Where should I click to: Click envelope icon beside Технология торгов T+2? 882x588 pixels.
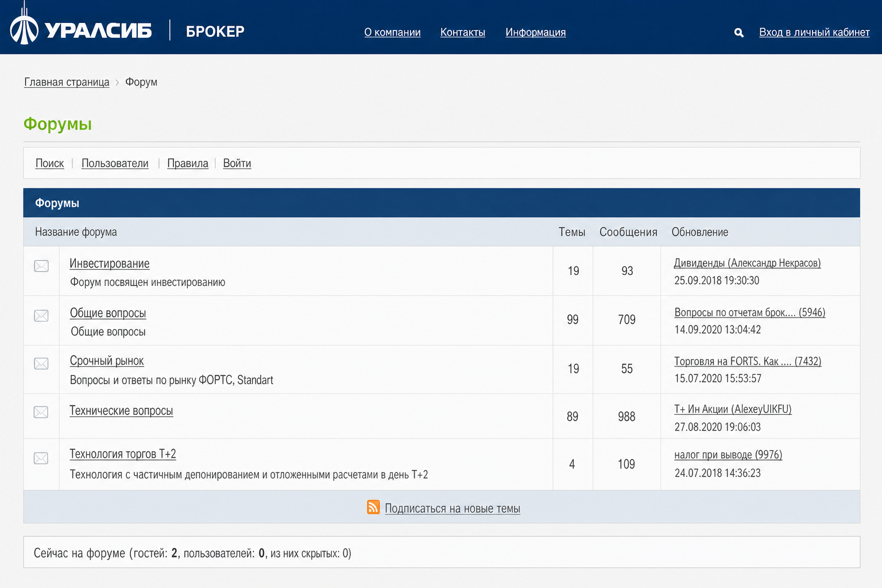coord(41,458)
